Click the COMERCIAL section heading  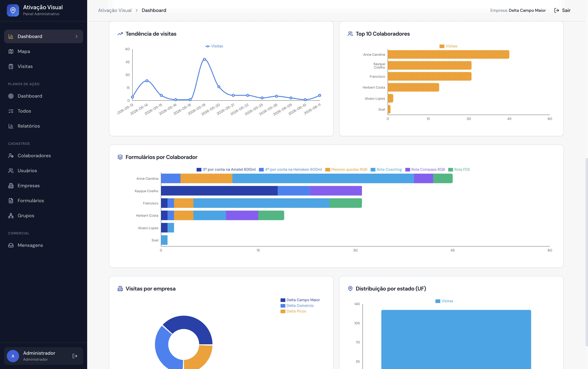pos(19,233)
